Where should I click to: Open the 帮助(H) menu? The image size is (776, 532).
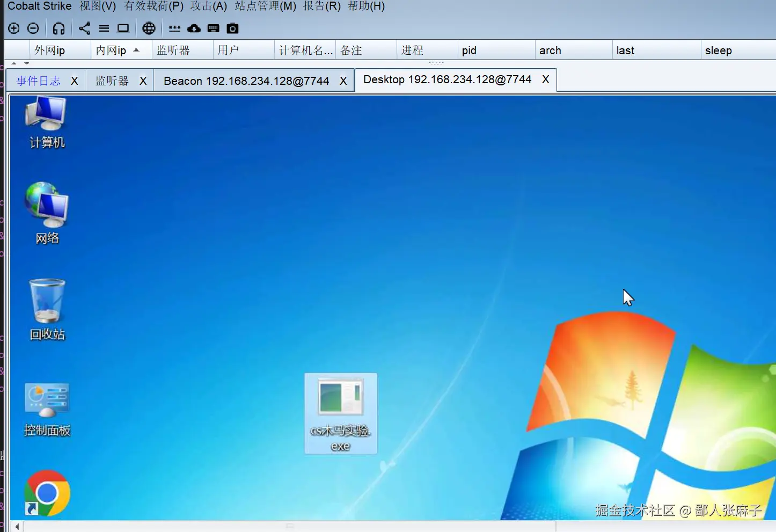367,6
